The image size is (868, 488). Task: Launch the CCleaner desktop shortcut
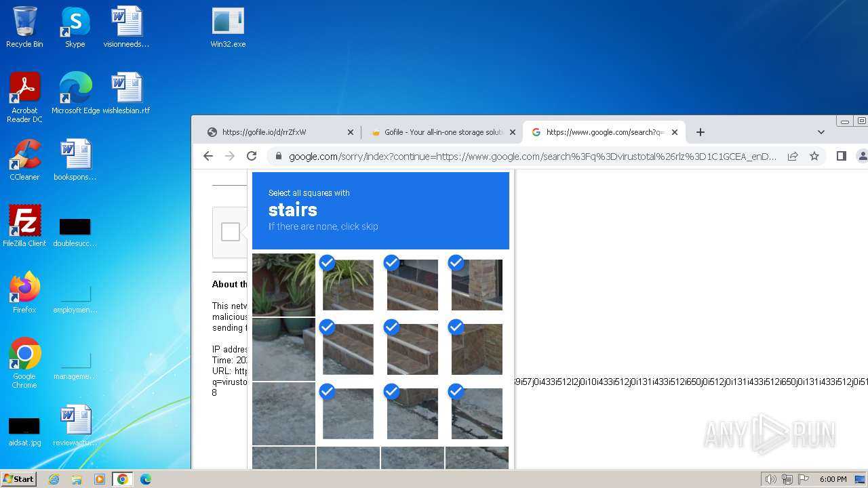click(24, 160)
